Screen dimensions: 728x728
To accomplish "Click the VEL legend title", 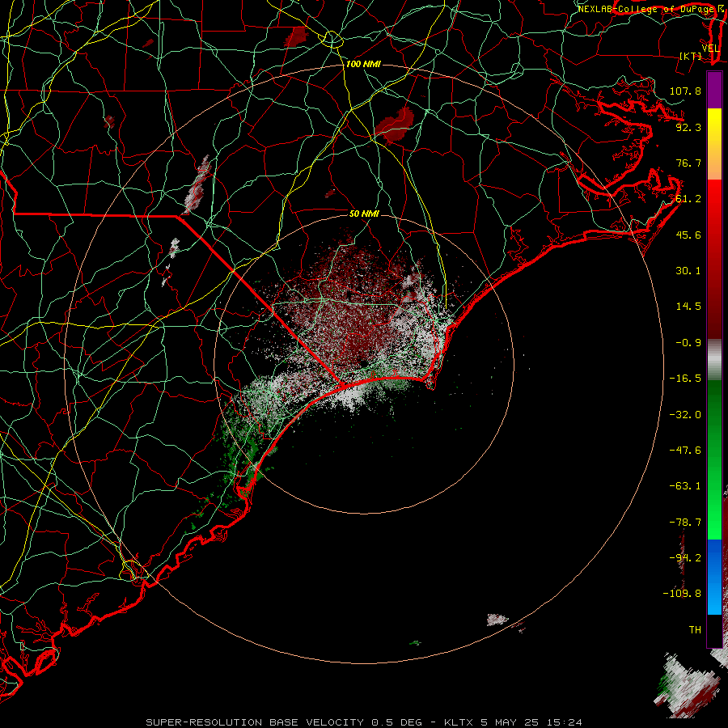I will (710, 49).
